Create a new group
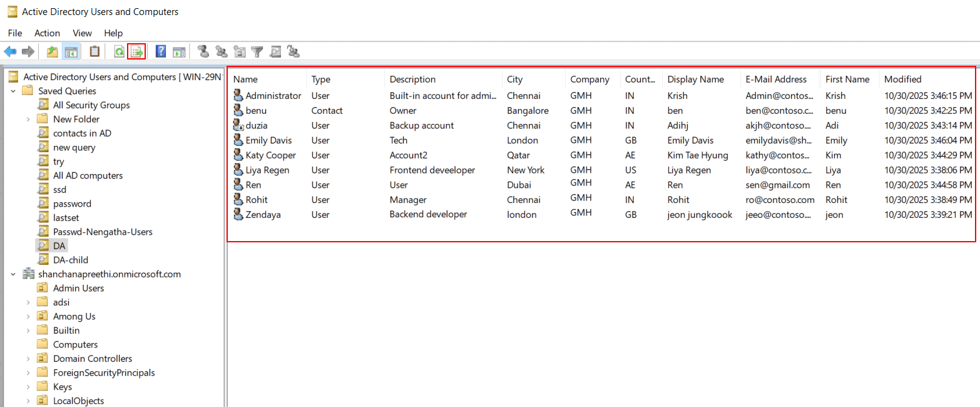980x407 pixels. click(x=220, y=51)
